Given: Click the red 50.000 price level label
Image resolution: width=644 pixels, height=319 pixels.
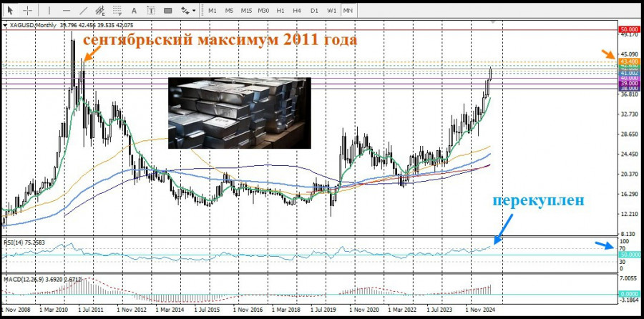Looking at the screenshot, I should [628, 28].
